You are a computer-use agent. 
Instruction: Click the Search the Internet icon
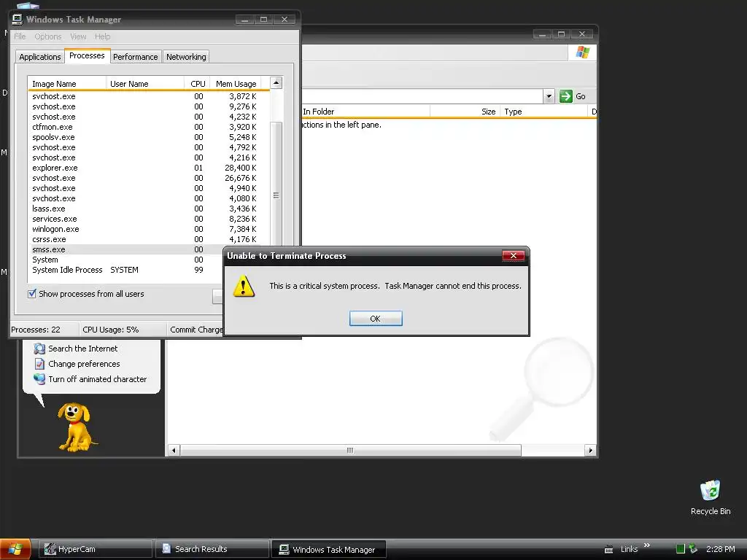[x=39, y=349]
